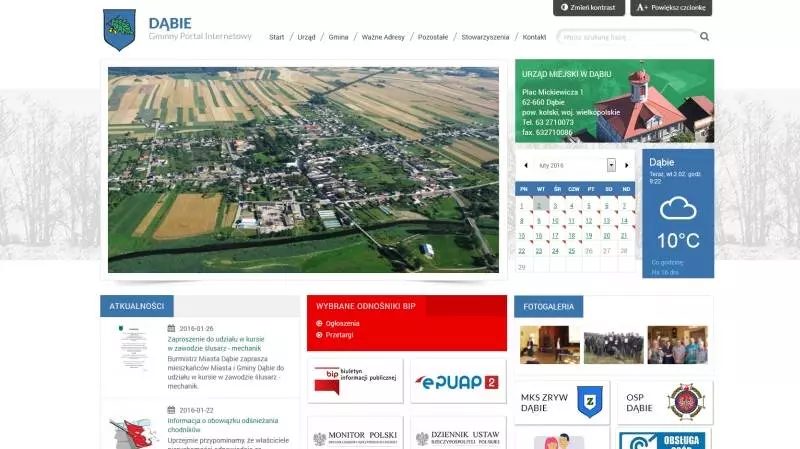Open the OSP Dąbie emblem tile
Screen dimensions: 800x449
click(665, 402)
